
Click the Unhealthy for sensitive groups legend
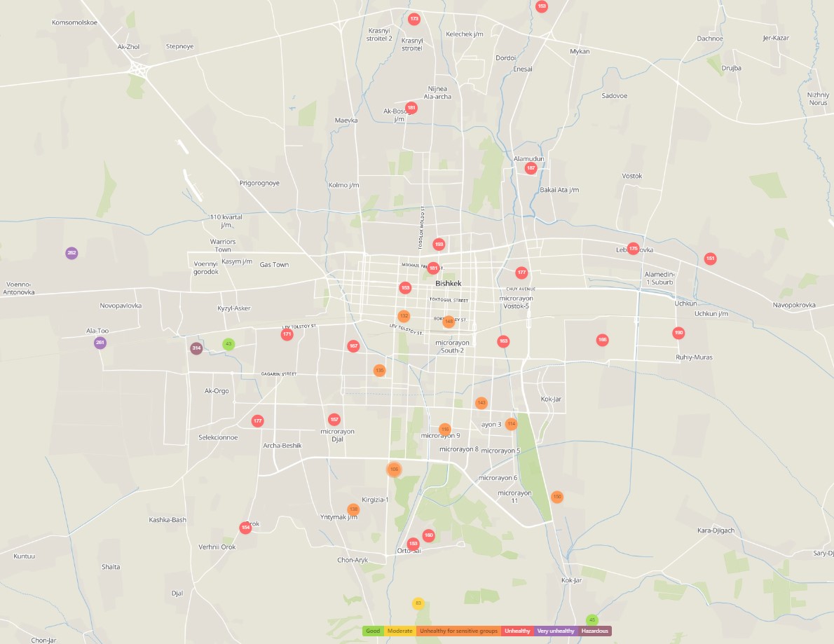459,631
